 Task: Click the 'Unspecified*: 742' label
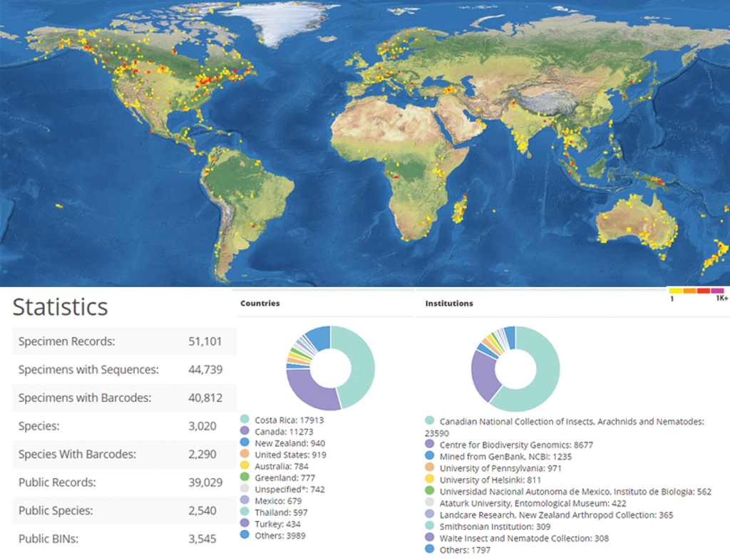pyautogui.click(x=289, y=489)
